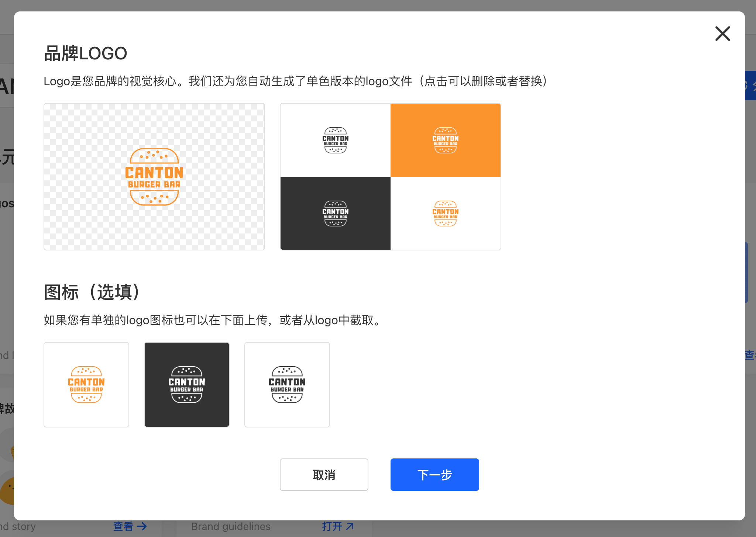756x537 pixels.
Task: Select the white logo on the dark background
Action: click(335, 213)
